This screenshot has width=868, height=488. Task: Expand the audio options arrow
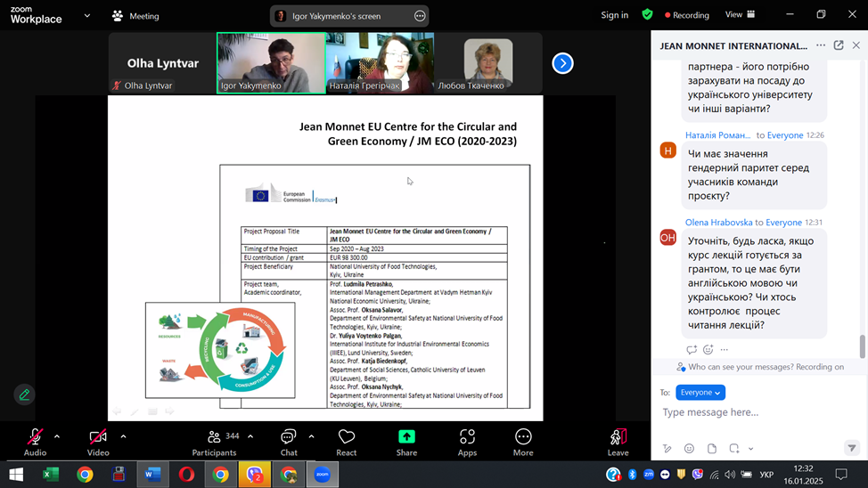coord(57,436)
